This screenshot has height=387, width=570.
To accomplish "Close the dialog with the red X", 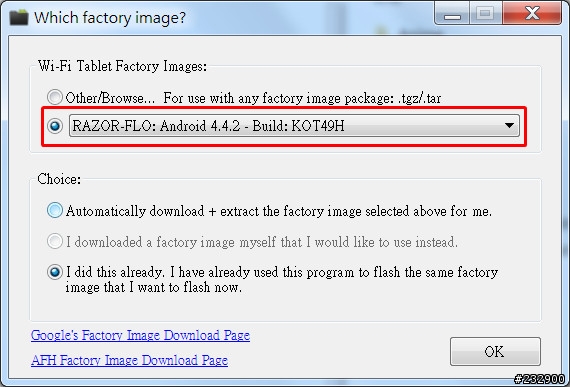I will coord(532,14).
